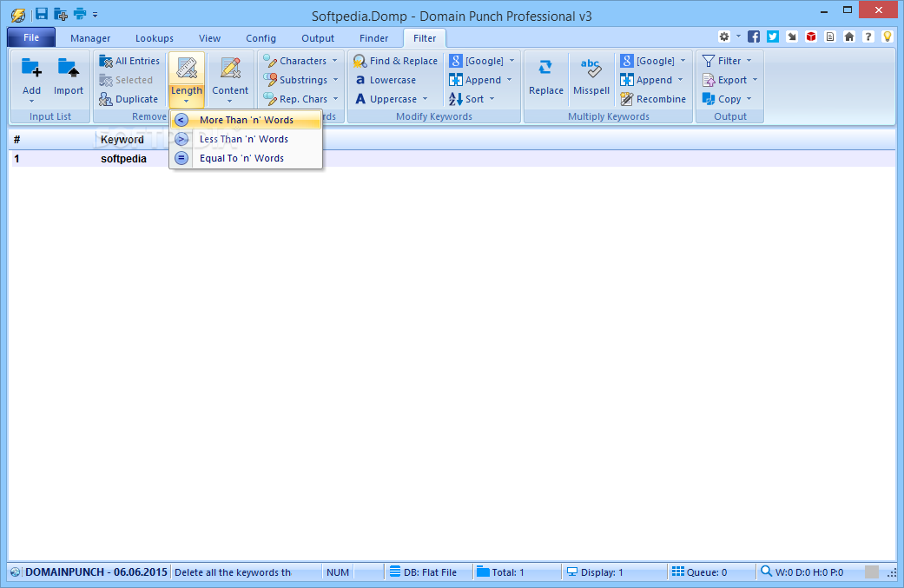Click the settings gear icon
Viewport: 904px width, 588px height.
click(724, 36)
